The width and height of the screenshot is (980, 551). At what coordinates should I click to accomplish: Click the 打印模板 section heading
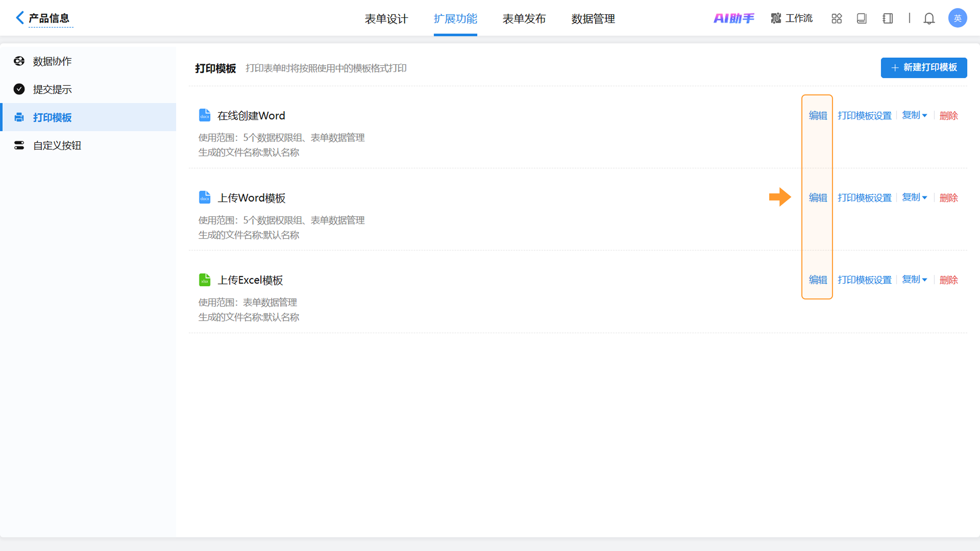click(215, 68)
